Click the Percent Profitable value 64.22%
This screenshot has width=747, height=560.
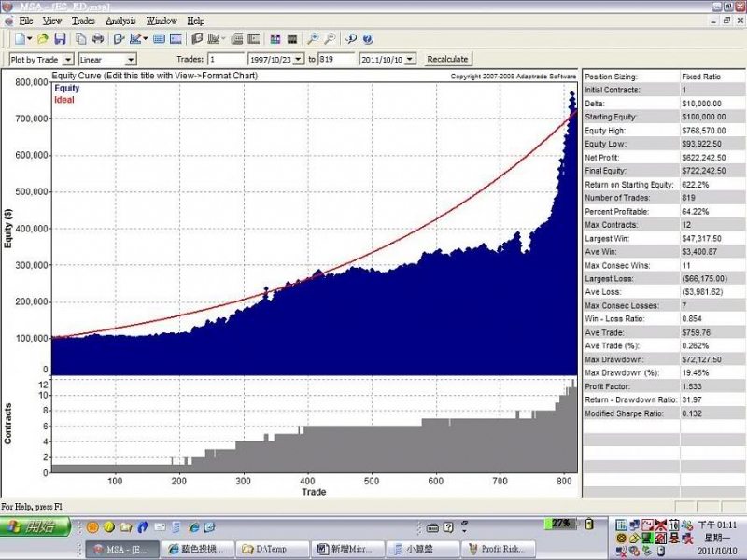pos(695,212)
